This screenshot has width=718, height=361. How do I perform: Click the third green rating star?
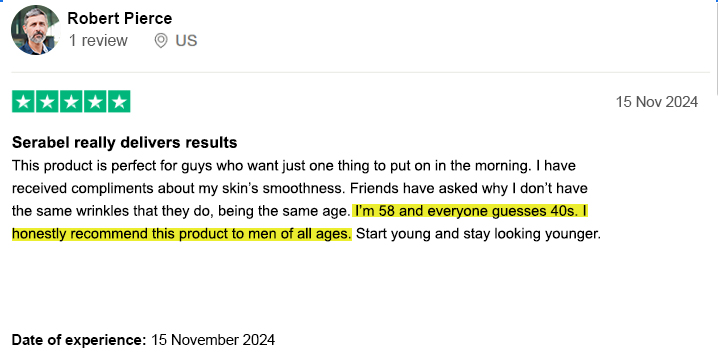coord(71,101)
